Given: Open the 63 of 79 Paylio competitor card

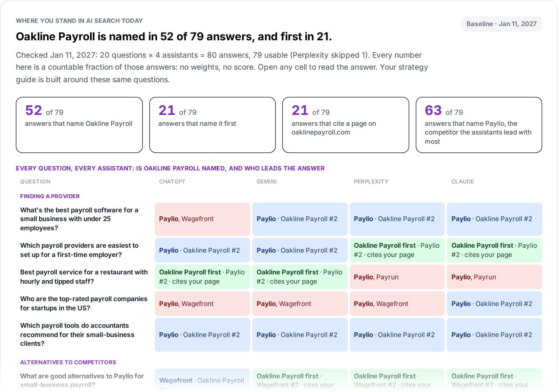Looking at the screenshot, I should point(479,125).
